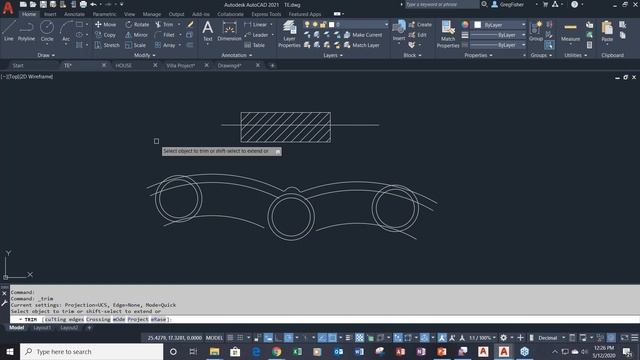Click the Scale tool

click(x=136, y=45)
